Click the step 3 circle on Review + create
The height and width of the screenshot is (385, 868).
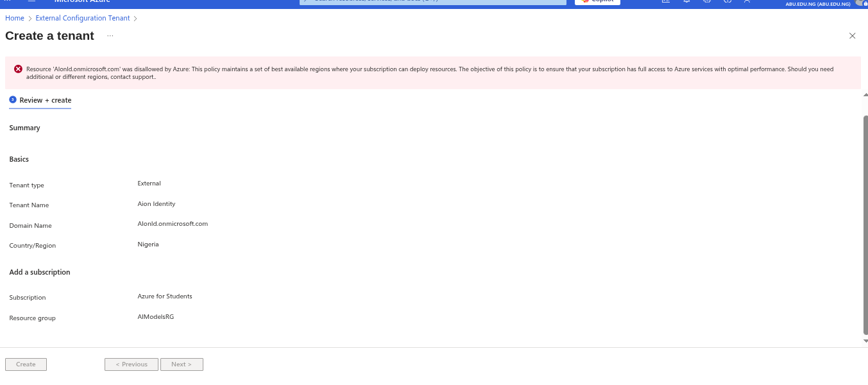pyautogui.click(x=13, y=99)
